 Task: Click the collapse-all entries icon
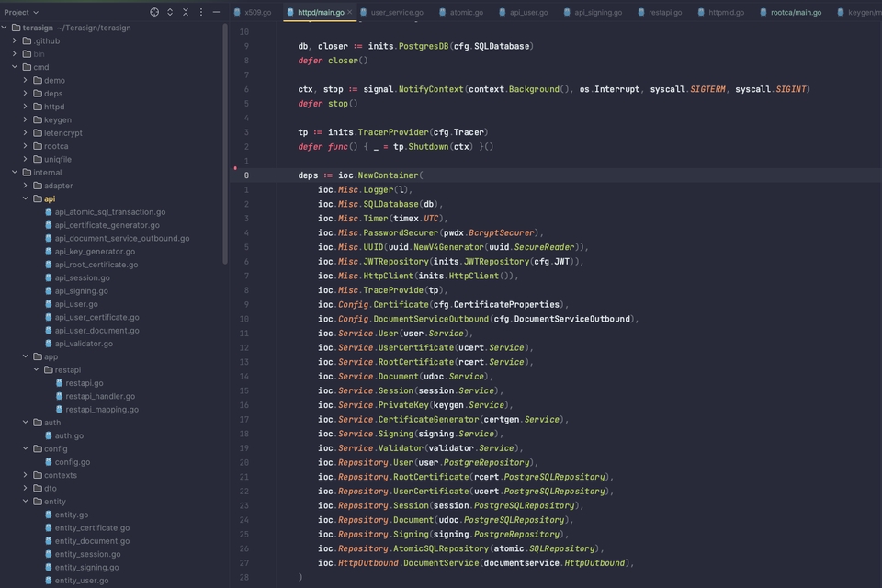[x=186, y=12]
